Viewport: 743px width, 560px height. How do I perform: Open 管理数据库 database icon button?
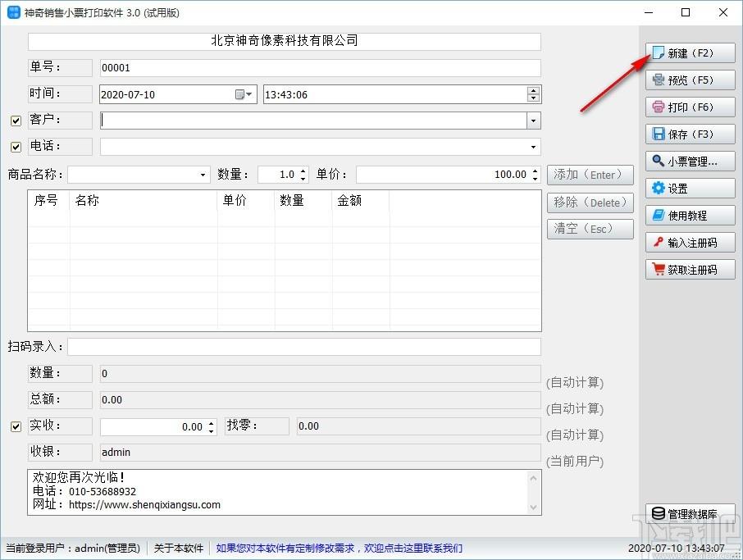tap(659, 513)
